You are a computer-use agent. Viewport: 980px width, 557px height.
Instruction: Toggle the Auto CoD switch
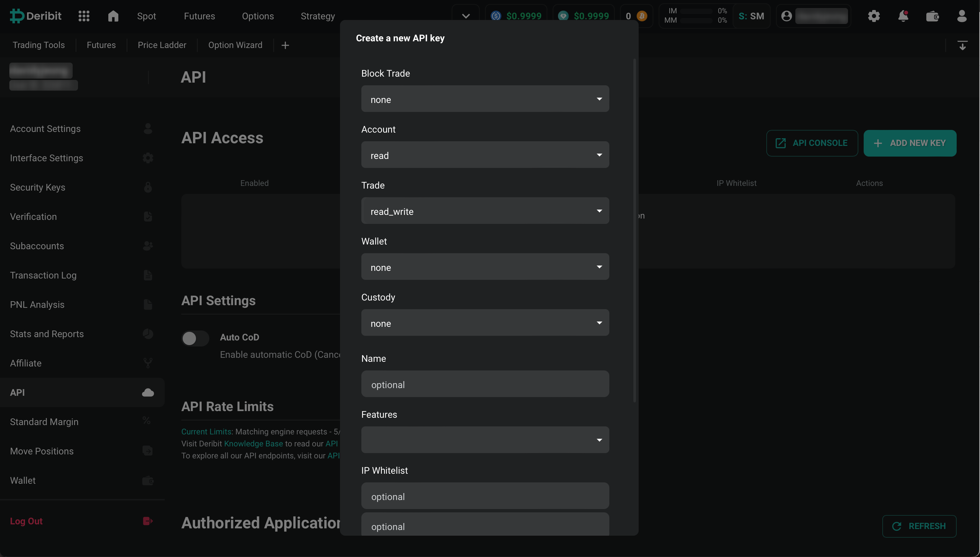(x=195, y=338)
